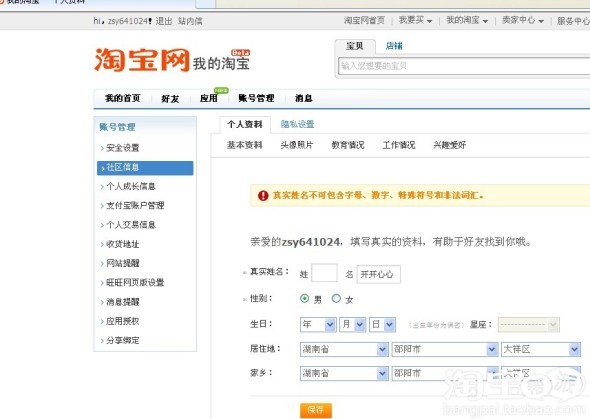Open the 居住地 province dropdown 湖南省

click(x=344, y=349)
